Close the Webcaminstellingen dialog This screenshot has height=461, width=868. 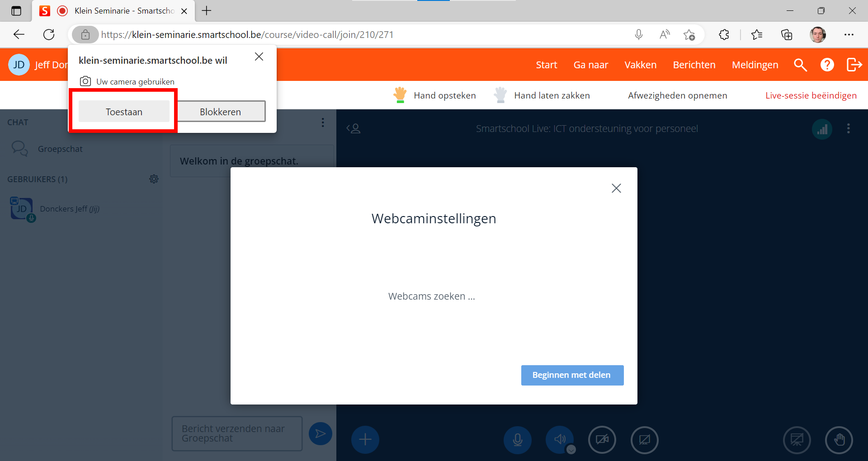click(x=616, y=188)
